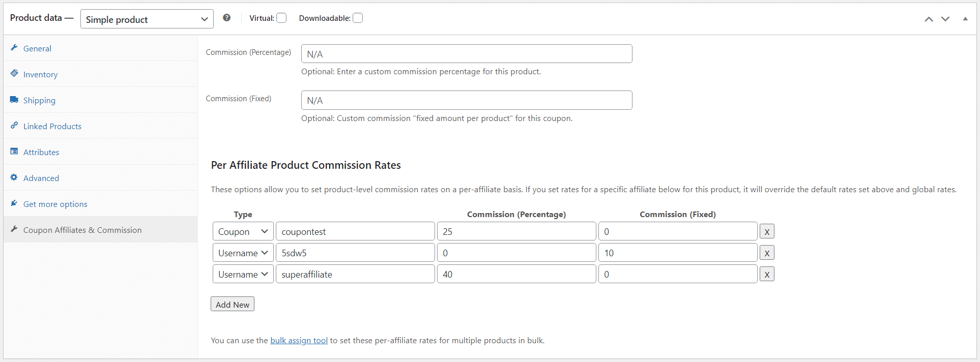Click the Commission (Percentage) N/A field
Screen dimensions: 980x362
467,54
